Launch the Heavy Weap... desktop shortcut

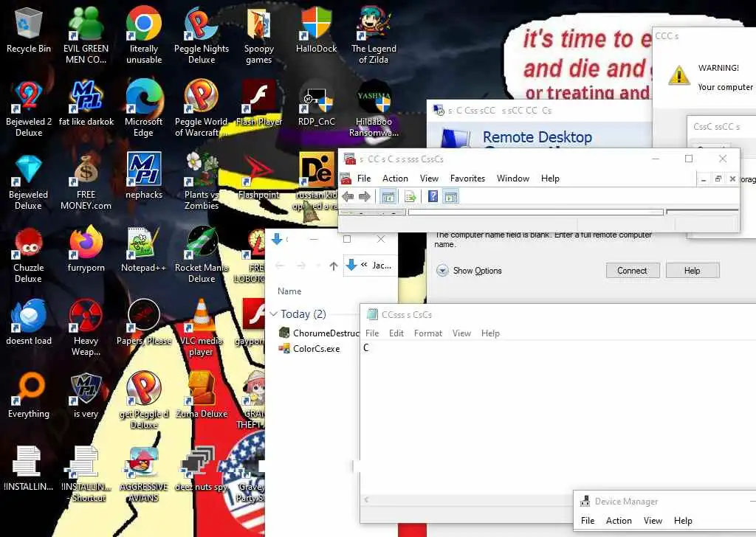pos(86,328)
